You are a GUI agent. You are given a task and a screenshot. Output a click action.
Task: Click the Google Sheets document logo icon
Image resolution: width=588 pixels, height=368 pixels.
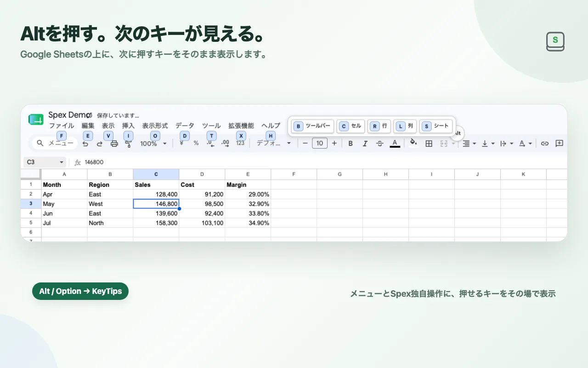tap(36, 119)
